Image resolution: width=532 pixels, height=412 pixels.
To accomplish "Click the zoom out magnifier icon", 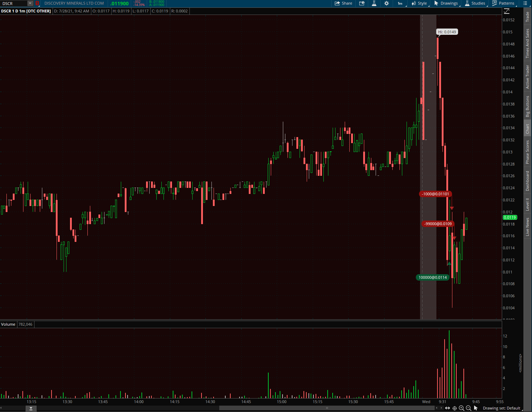I will (x=468, y=408).
